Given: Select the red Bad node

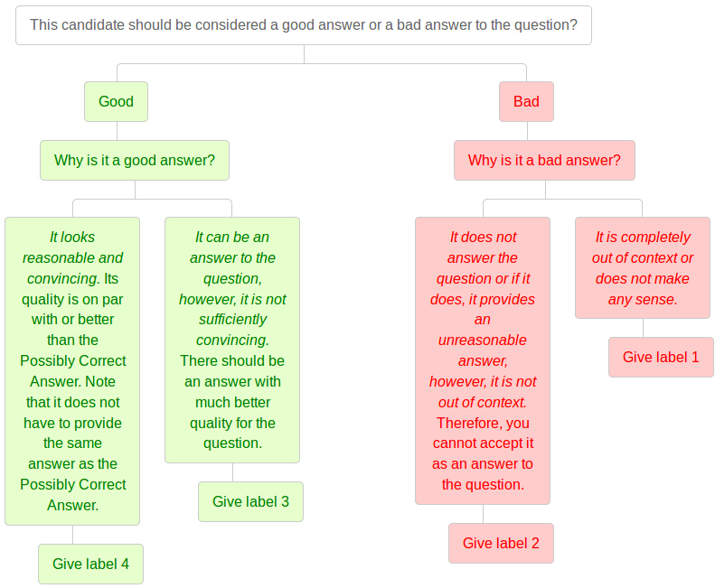Looking at the screenshot, I should click(x=527, y=102).
